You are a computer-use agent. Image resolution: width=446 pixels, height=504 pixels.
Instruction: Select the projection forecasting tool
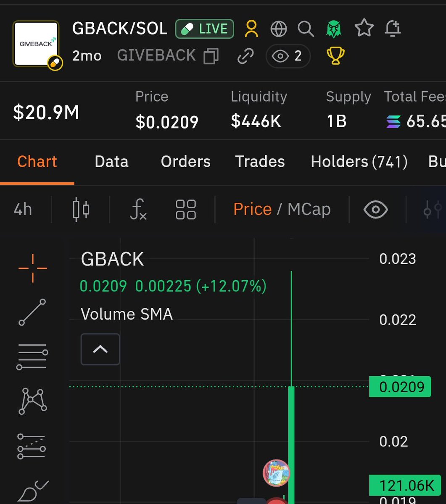[x=32, y=446]
